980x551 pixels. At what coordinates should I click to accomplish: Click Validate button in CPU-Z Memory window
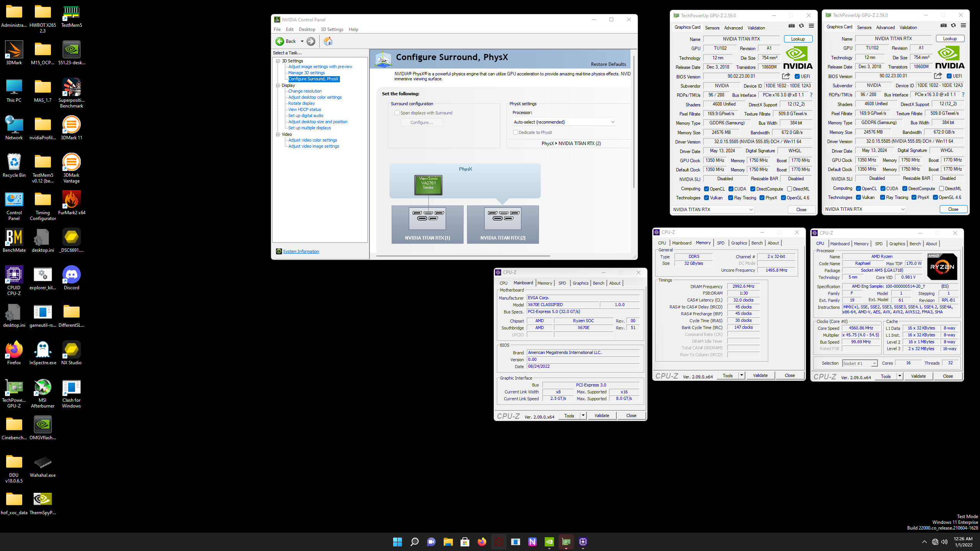[760, 376]
